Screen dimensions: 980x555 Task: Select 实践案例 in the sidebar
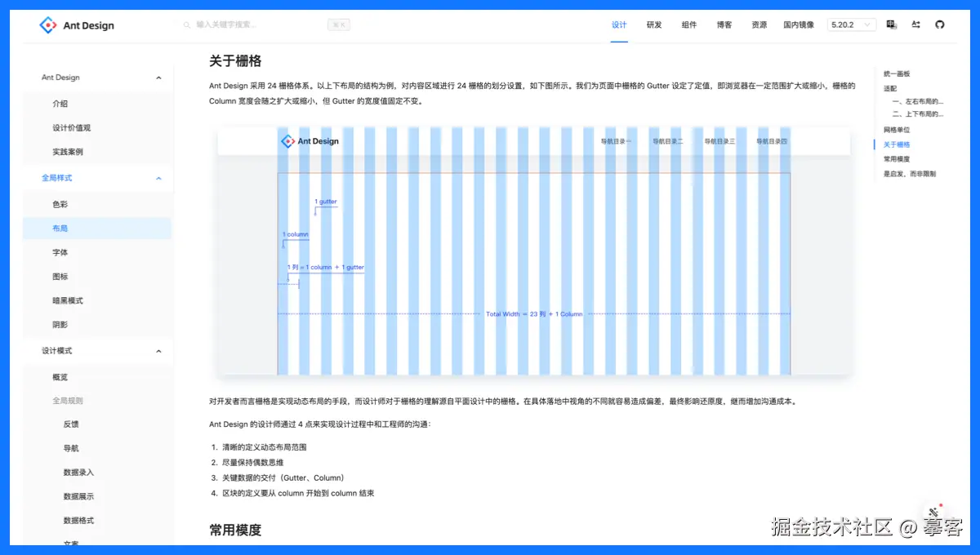coord(97,152)
